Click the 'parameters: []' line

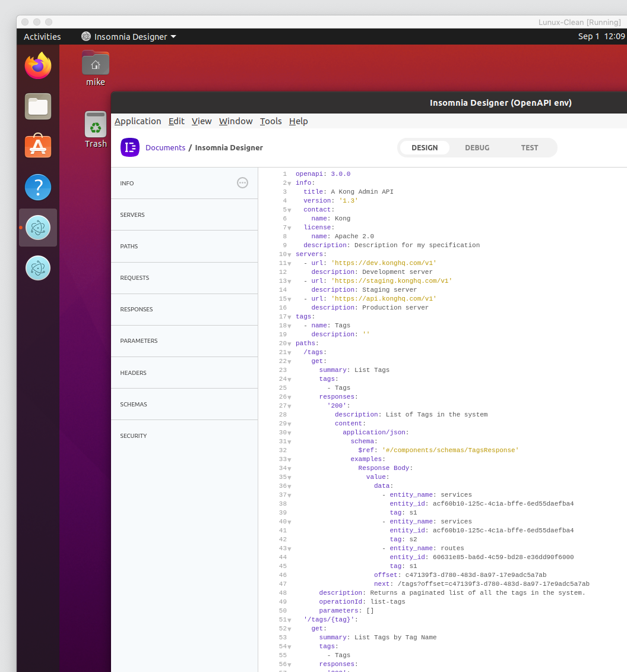(x=347, y=611)
